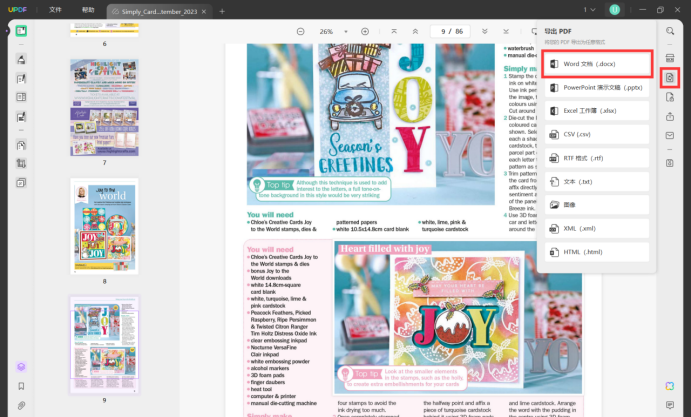Open the 文件 menu
This screenshot has width=691, height=417.
pyautogui.click(x=55, y=10)
